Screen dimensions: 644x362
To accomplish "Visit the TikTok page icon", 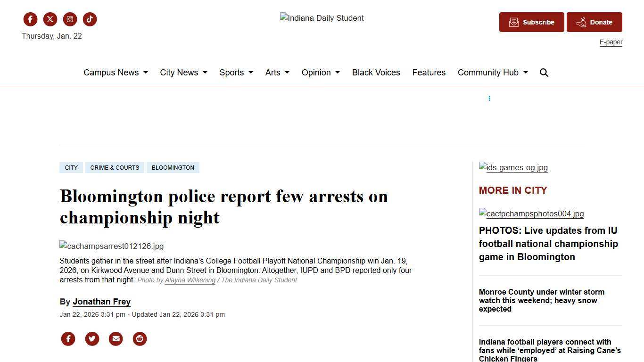I will click(90, 19).
